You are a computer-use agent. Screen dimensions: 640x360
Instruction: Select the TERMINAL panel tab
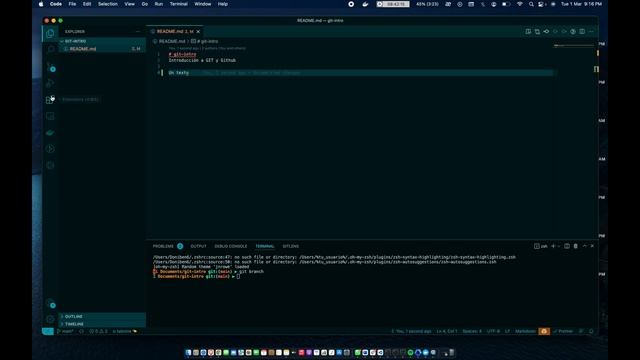click(265, 246)
